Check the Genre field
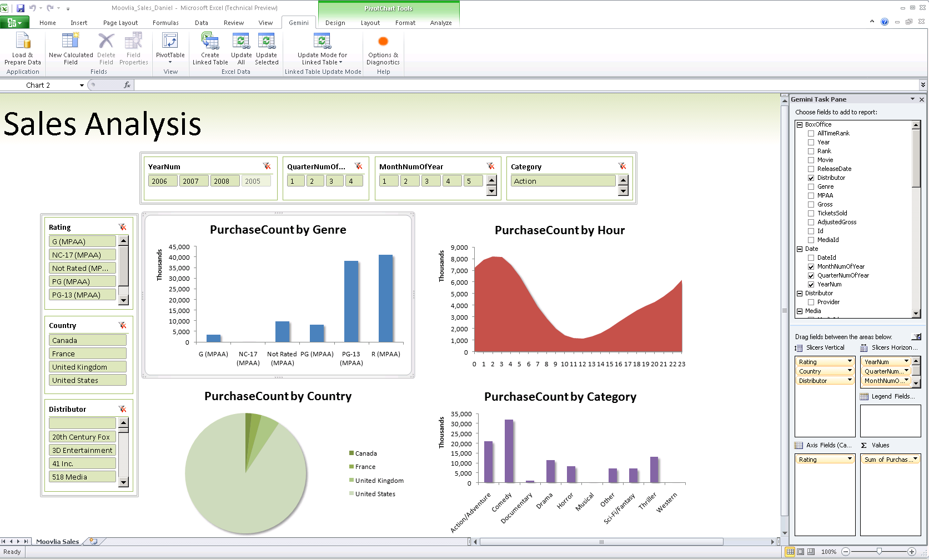The width and height of the screenshot is (929, 560). coord(811,186)
